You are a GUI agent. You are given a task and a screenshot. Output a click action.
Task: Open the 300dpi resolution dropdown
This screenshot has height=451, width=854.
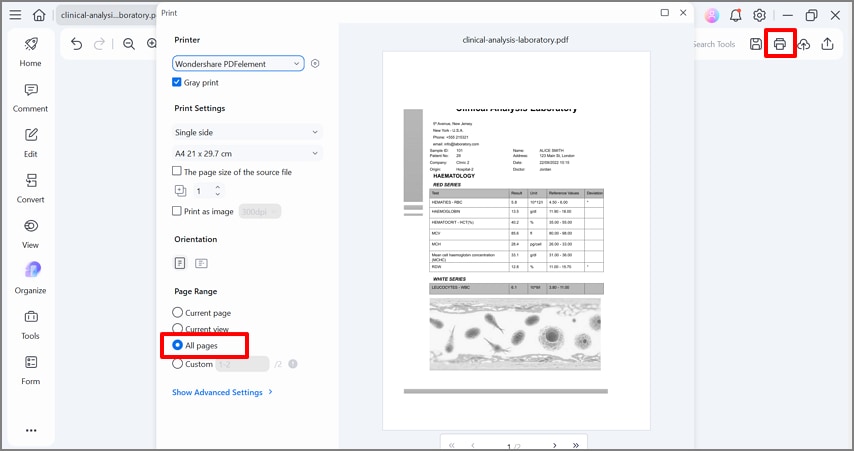[260, 211]
